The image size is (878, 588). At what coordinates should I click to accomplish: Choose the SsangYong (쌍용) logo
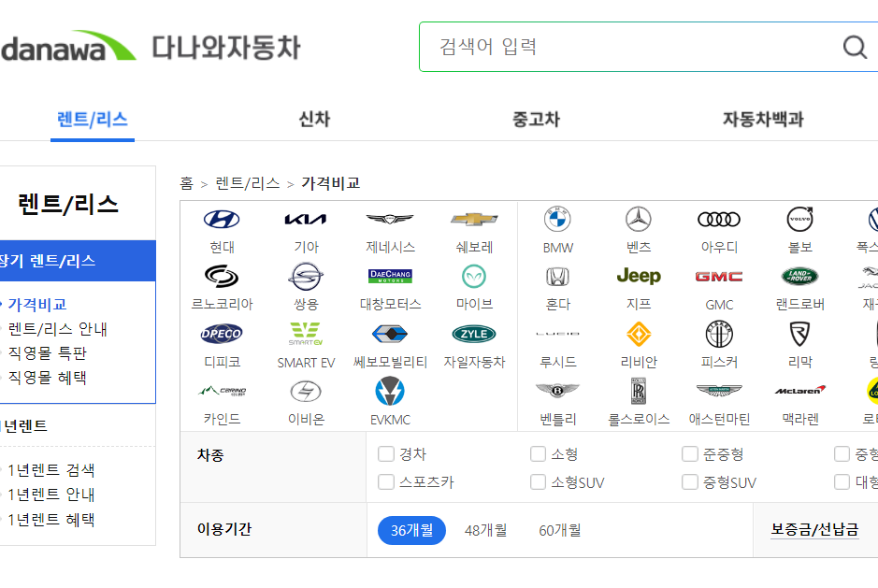[306, 276]
